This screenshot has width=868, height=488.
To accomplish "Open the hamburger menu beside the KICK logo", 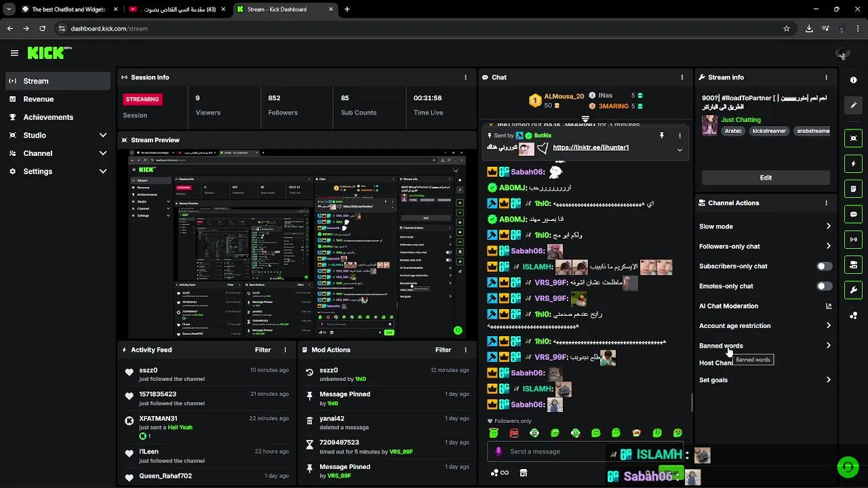I will coord(14,53).
